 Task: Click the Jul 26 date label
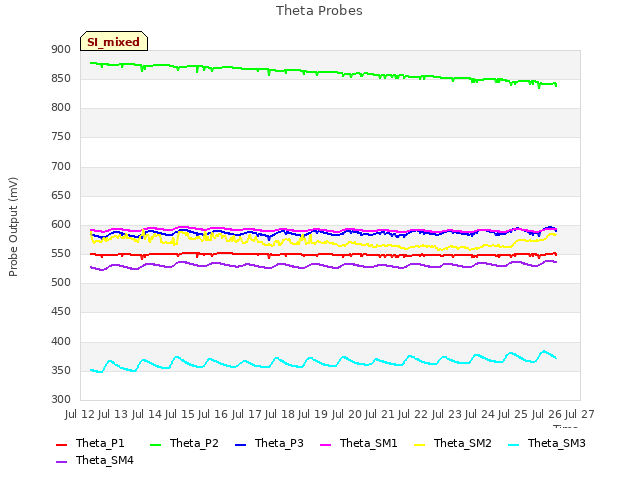[x=547, y=414]
